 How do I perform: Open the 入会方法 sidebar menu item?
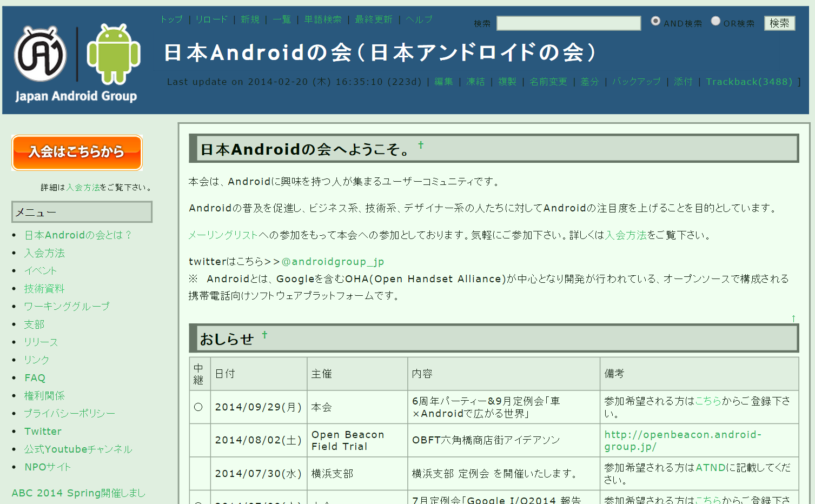(x=44, y=253)
